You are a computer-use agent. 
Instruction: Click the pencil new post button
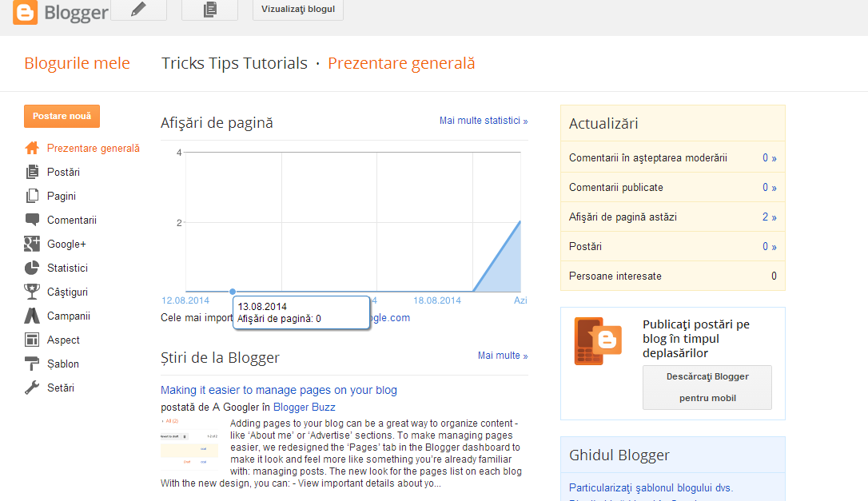pyautogui.click(x=138, y=10)
